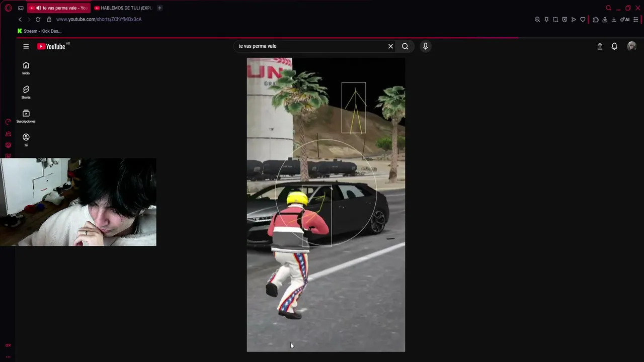Open the YouTube account avatar menu
This screenshot has width=644, height=362.
[x=632, y=46]
